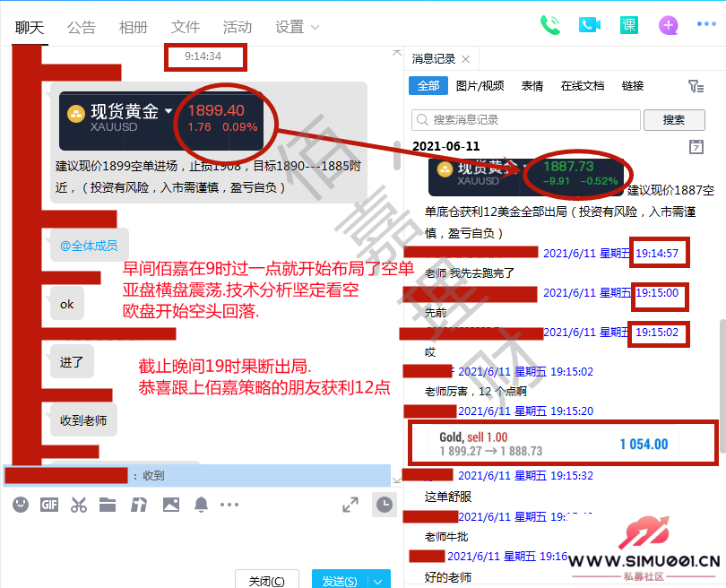Insert a GIF sticker
726x588 pixels.
pos(49,505)
